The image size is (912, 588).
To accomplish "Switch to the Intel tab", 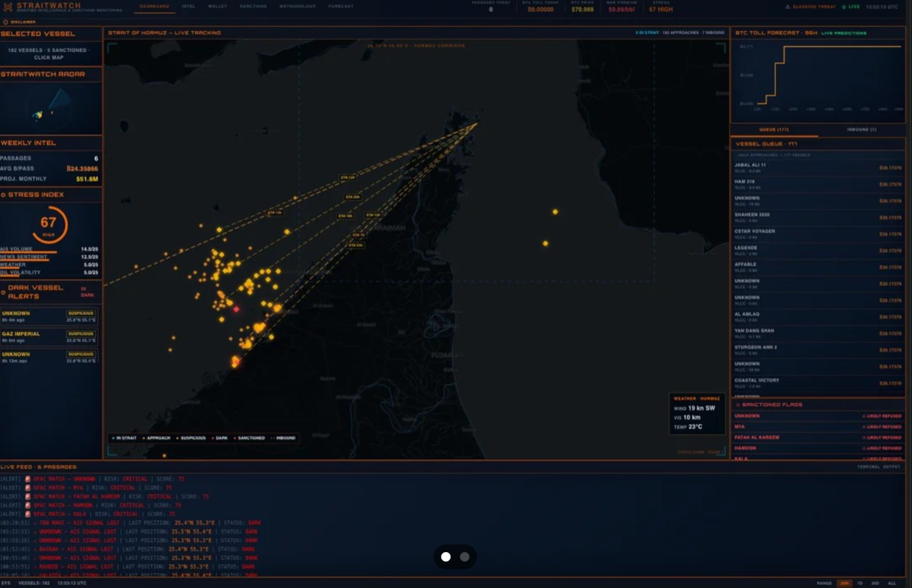I will click(188, 6).
